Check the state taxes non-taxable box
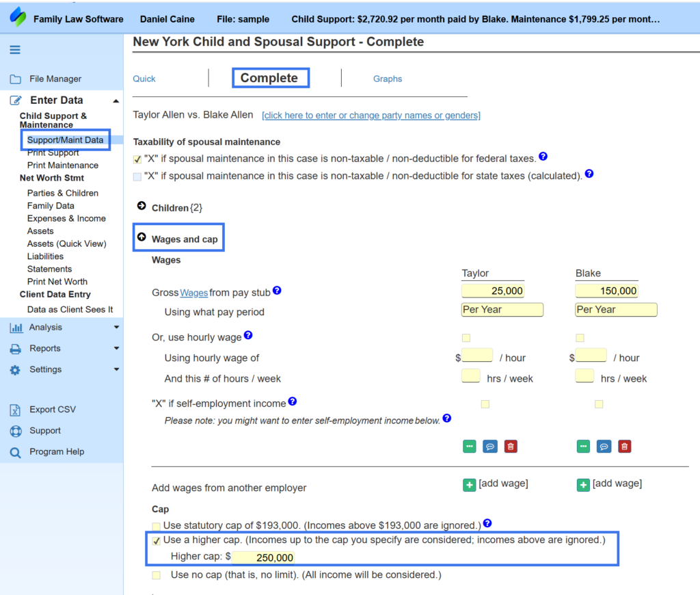 [137, 176]
